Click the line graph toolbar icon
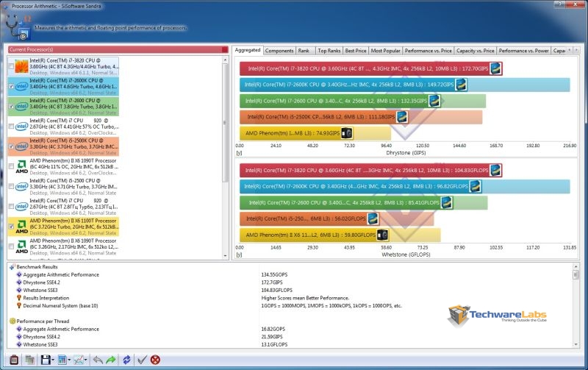Viewport: 588px width, 370px height. [79, 360]
